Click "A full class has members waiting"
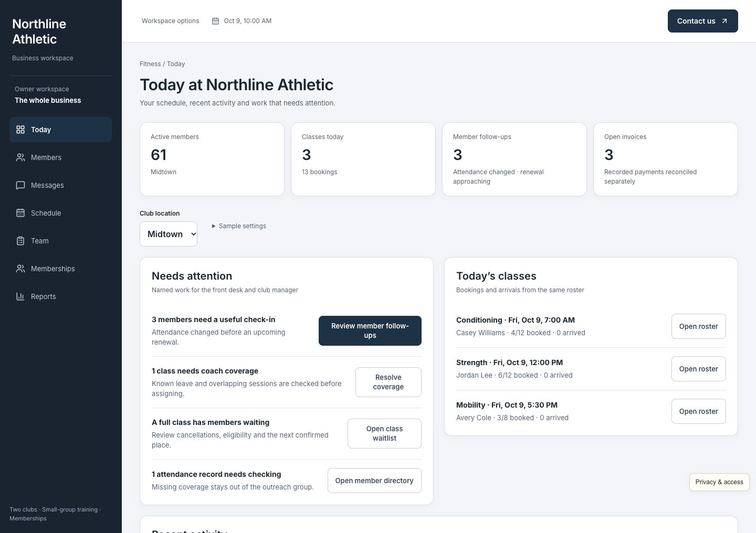 click(211, 422)
